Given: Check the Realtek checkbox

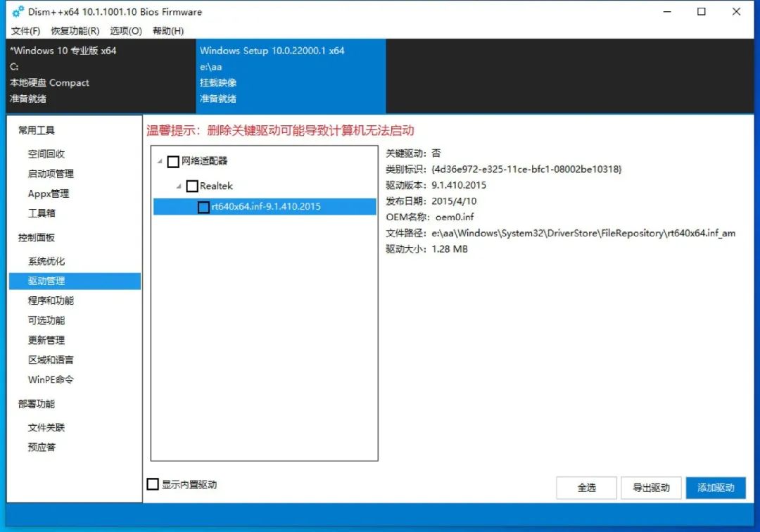Looking at the screenshot, I should coord(192,186).
